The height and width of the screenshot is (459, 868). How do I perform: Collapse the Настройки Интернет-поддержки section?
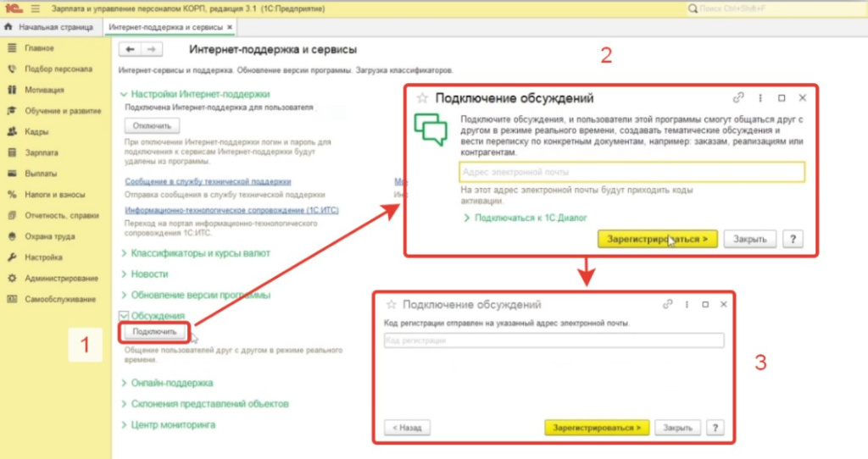coord(124,95)
